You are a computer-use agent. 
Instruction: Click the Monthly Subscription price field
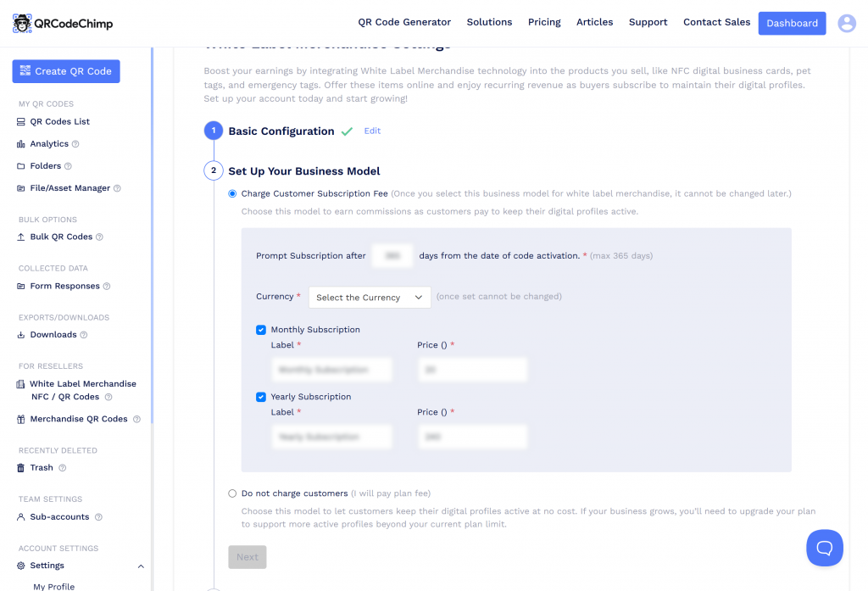(472, 370)
